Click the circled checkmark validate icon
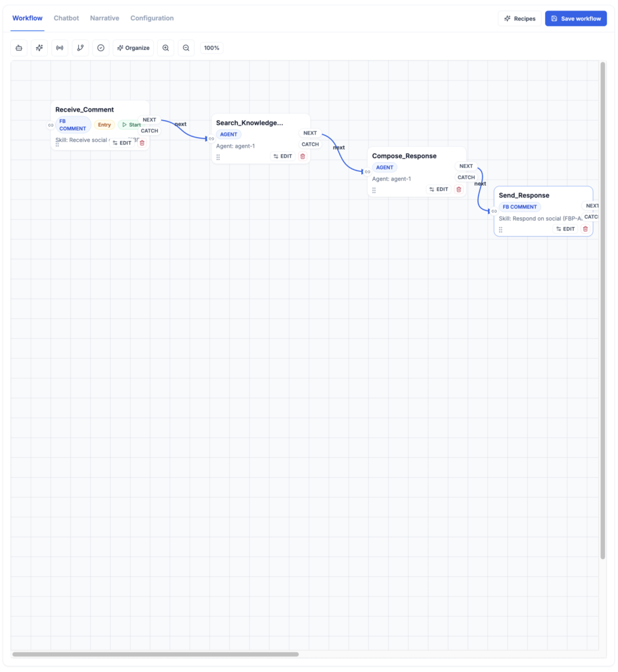The height and width of the screenshot is (672, 618). pos(100,48)
